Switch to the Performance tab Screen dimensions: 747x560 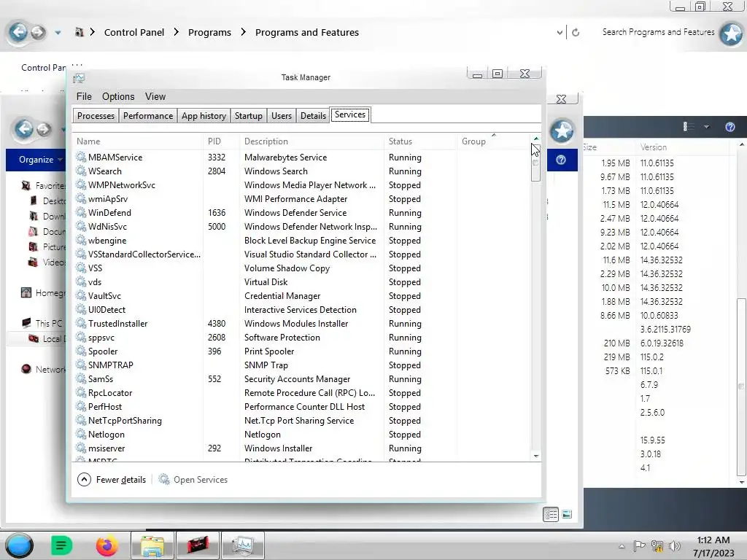(x=147, y=116)
